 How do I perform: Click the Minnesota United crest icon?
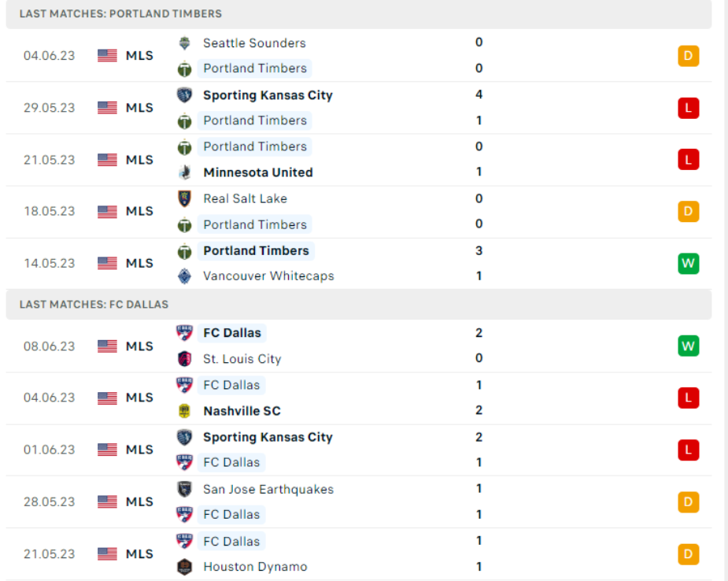185,172
